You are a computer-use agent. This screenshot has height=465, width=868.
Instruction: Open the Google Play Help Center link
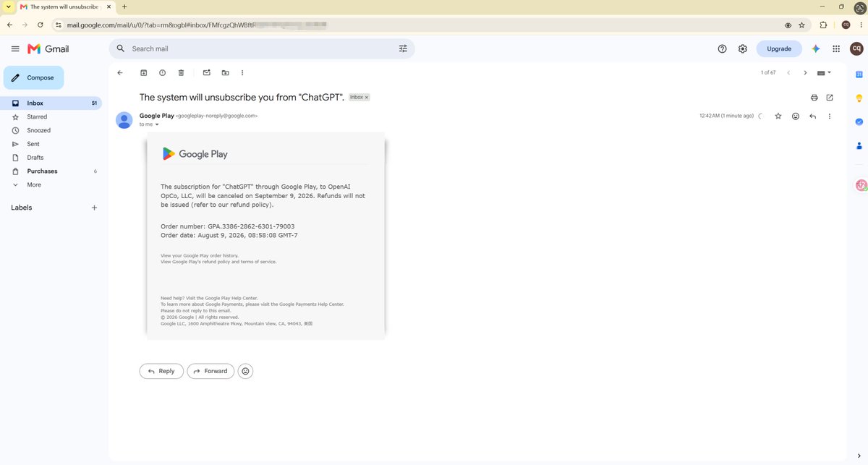(x=231, y=298)
